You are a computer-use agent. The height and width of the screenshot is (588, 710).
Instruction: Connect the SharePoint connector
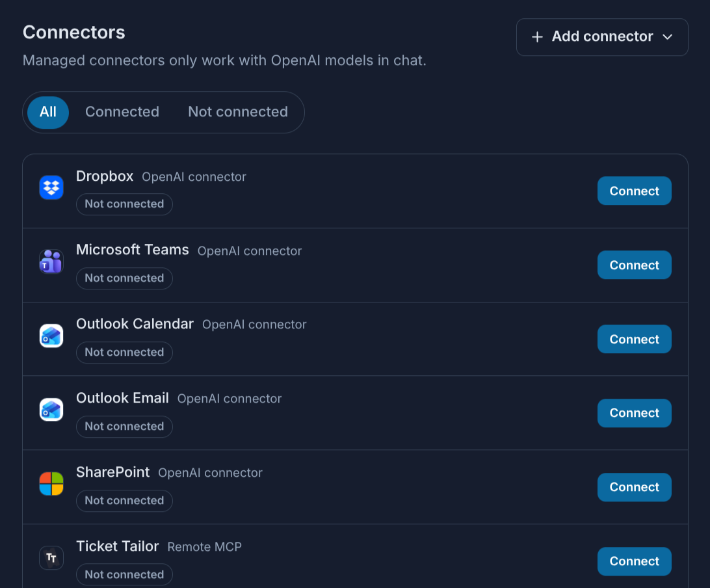pyautogui.click(x=634, y=487)
